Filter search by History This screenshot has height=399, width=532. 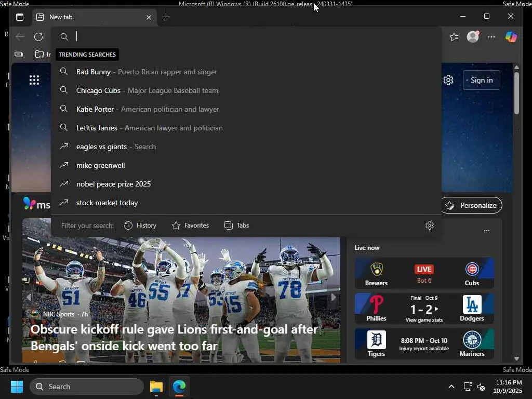(140, 225)
